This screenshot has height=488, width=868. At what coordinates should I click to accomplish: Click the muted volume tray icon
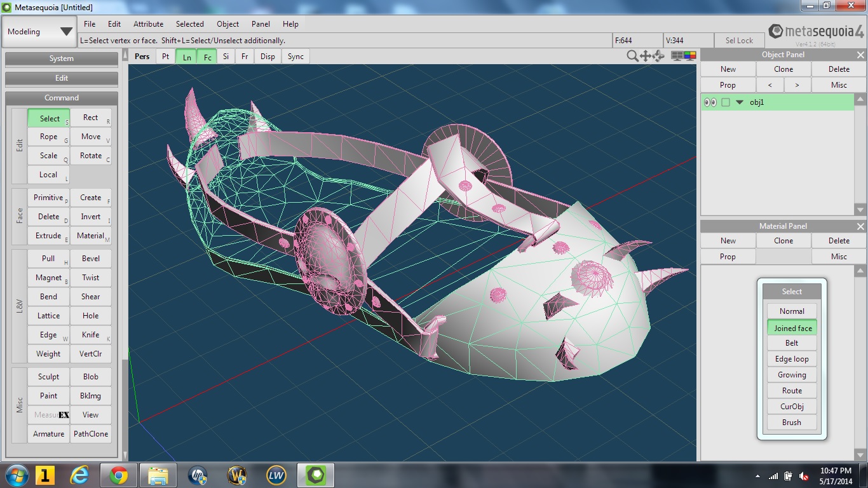804,476
